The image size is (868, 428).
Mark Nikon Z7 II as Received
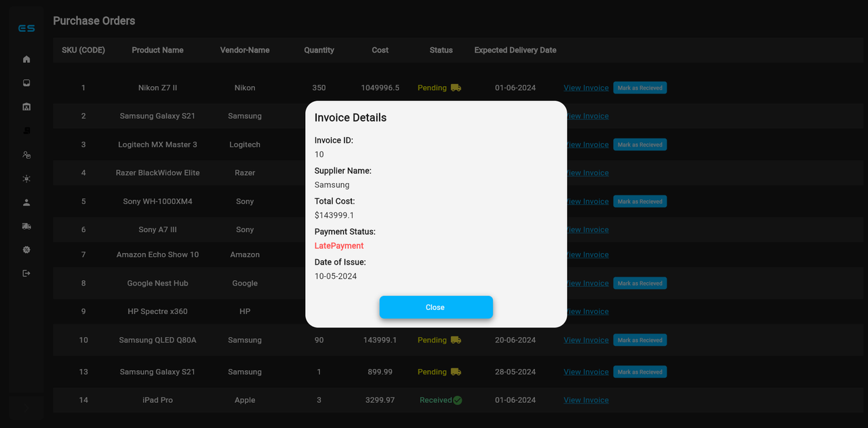[639, 87]
